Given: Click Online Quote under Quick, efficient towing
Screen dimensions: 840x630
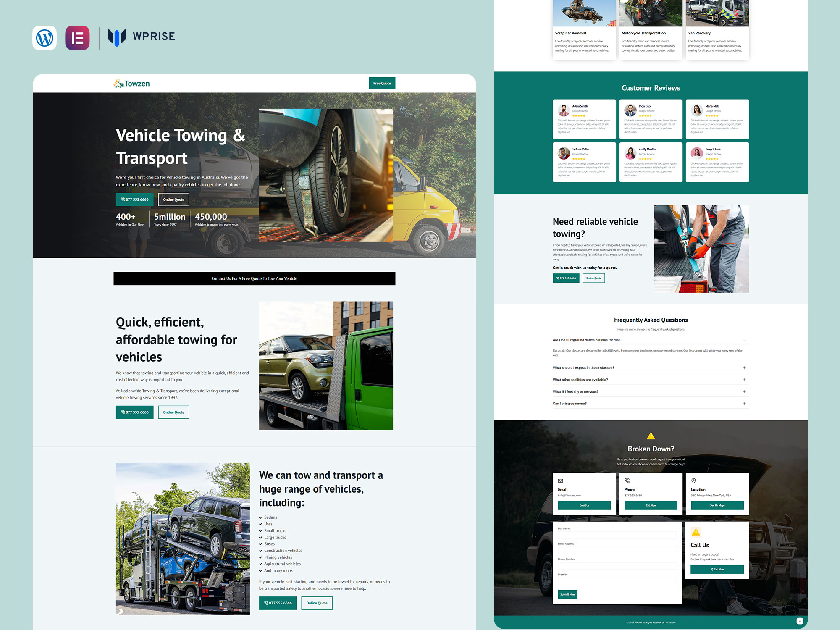Looking at the screenshot, I should [173, 412].
